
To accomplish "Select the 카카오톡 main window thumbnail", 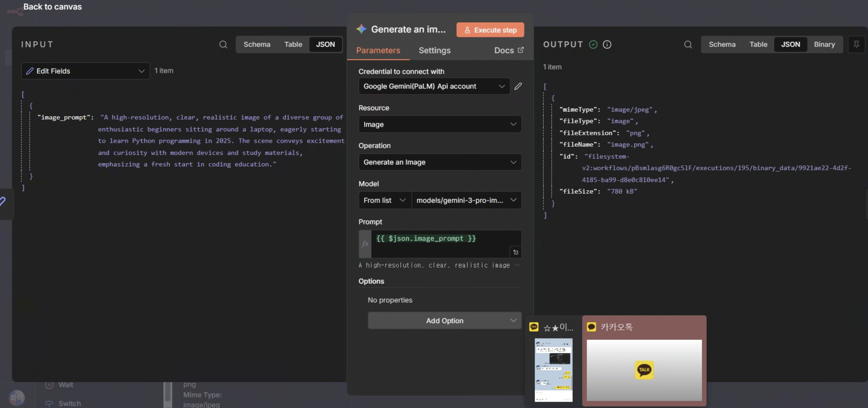I will (x=644, y=370).
